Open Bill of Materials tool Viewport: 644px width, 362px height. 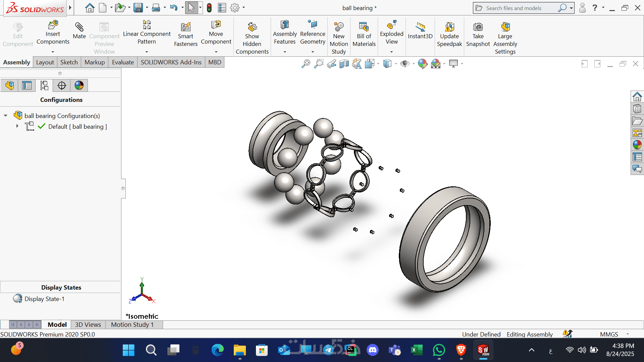pyautogui.click(x=364, y=27)
